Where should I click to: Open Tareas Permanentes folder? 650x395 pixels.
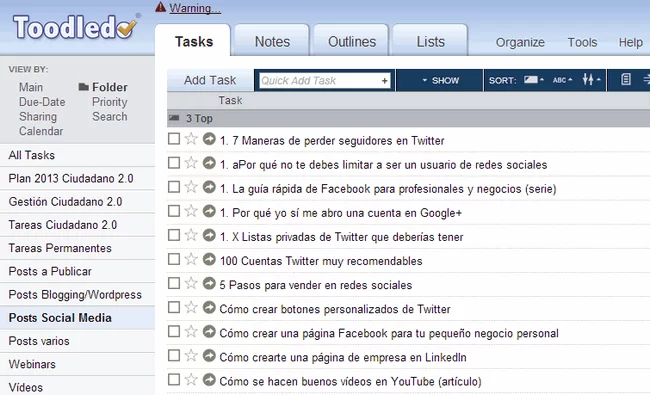[x=77, y=248]
